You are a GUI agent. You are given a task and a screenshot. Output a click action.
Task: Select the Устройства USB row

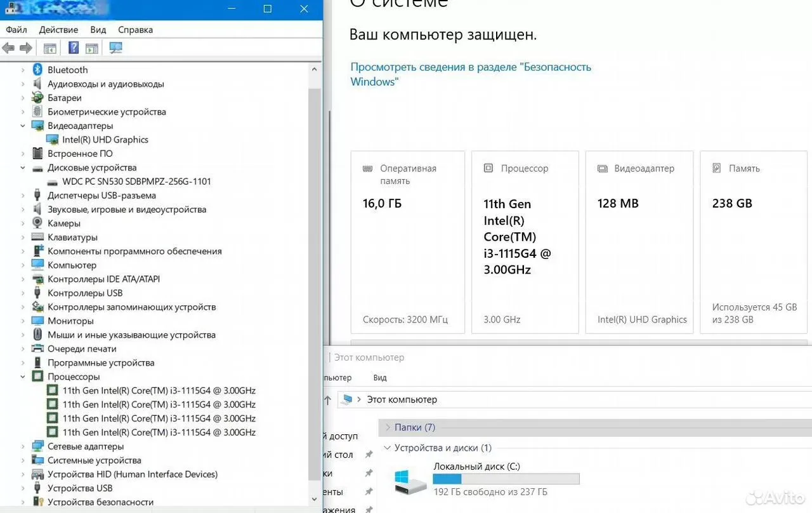pos(80,488)
